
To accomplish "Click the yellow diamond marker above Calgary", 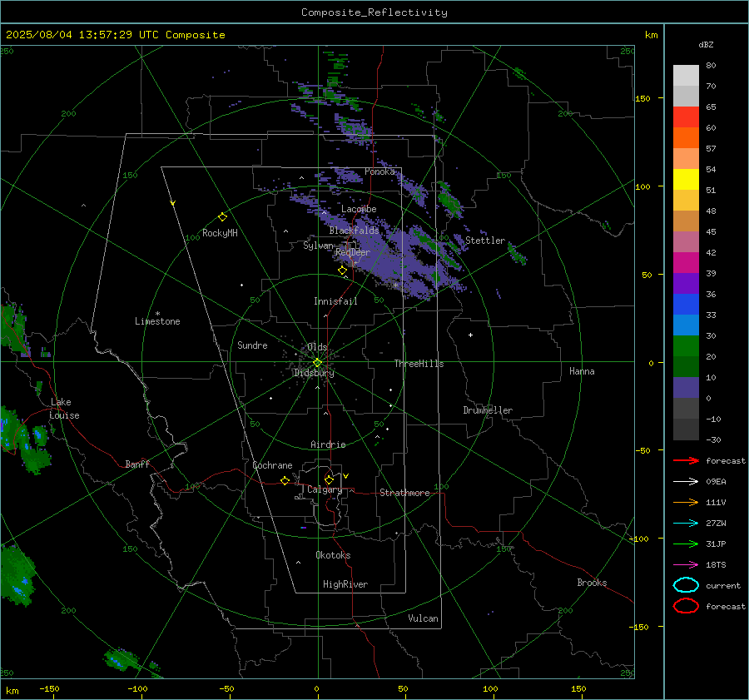I will (329, 479).
